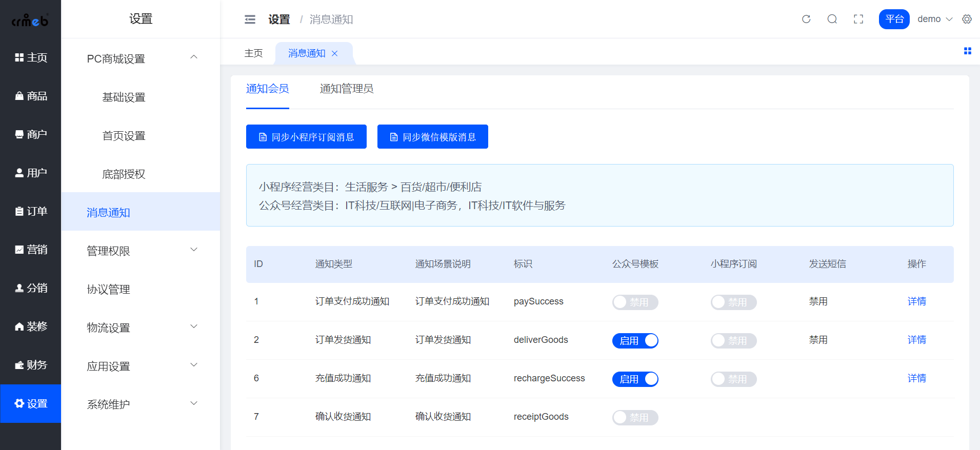Click the 同步小程序订阅消息 button
The width and height of the screenshot is (980, 450).
point(306,137)
